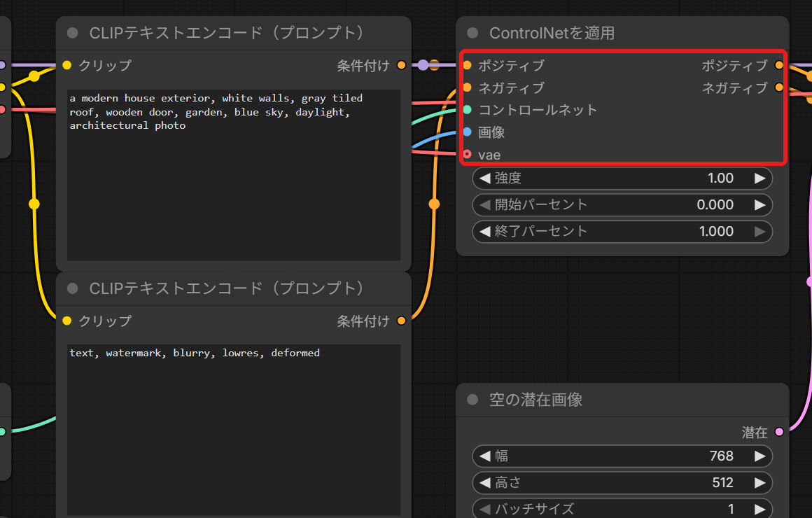
Task: Increase バッチサイズ with its right arrow
Action: 759,509
